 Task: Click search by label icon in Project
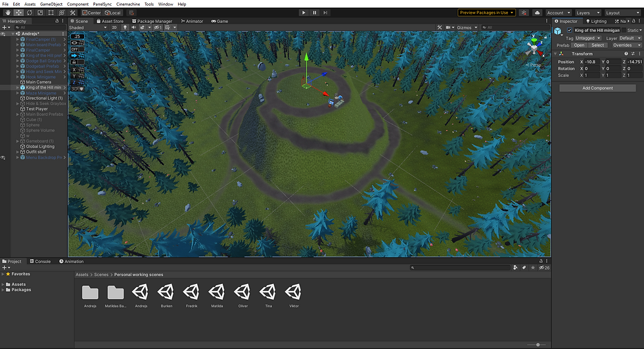[524, 268]
